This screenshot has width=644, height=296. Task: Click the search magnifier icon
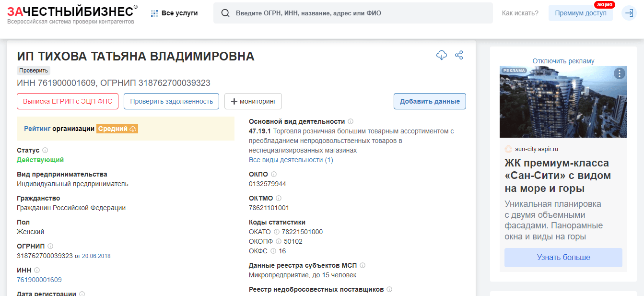225,13
